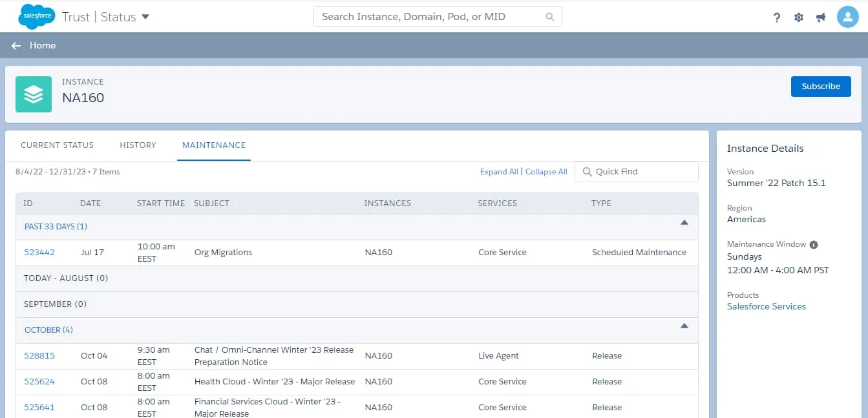Click the announcements megaphone icon
The image size is (868, 418).
point(821,17)
